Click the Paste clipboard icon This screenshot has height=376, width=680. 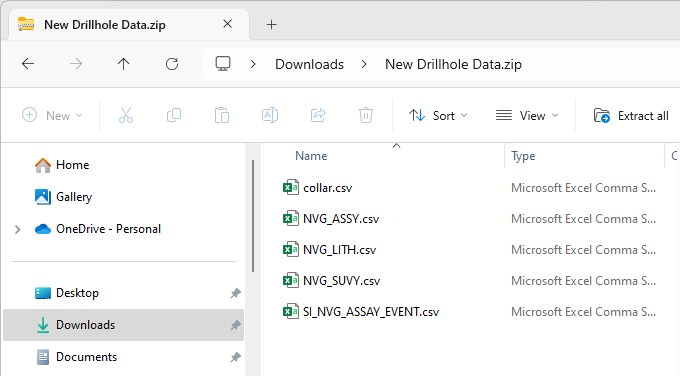(x=222, y=115)
